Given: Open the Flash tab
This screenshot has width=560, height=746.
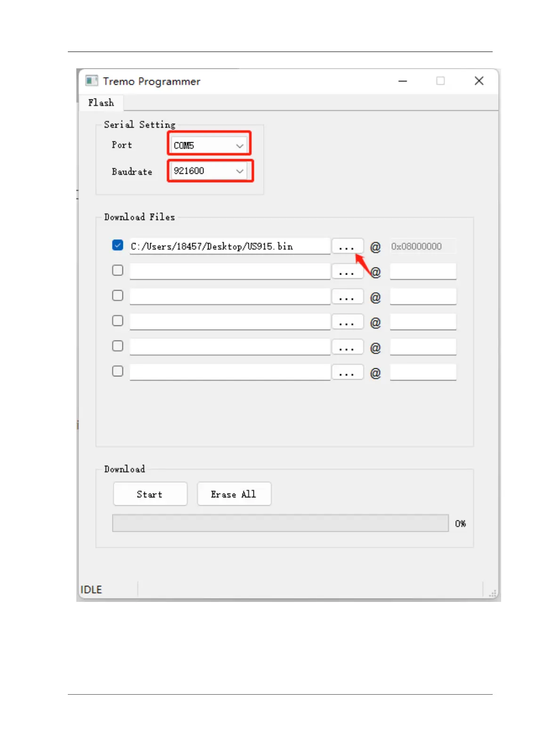Looking at the screenshot, I should click(101, 103).
